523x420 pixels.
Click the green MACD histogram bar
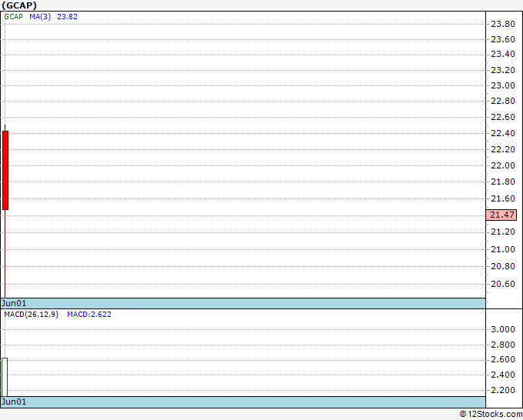click(x=5, y=377)
